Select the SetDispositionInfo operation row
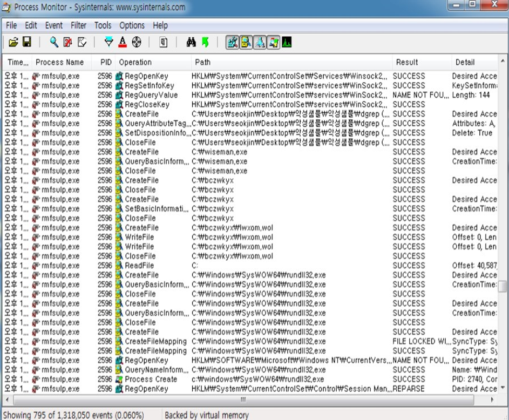 pos(250,133)
